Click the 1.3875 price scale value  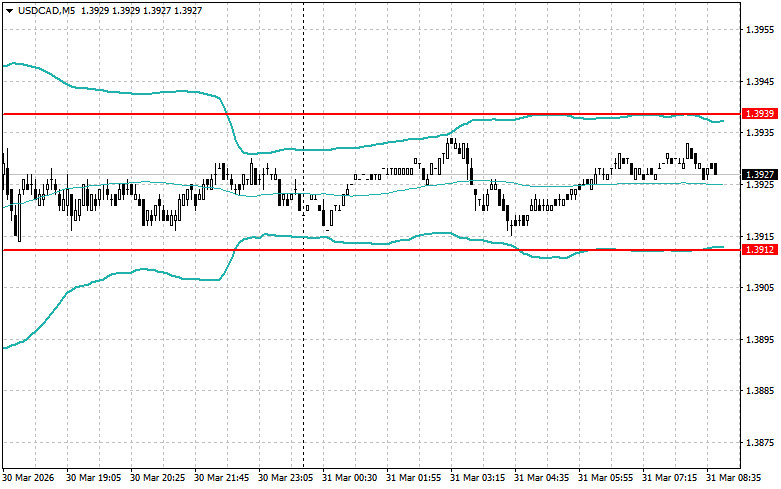tap(760, 443)
